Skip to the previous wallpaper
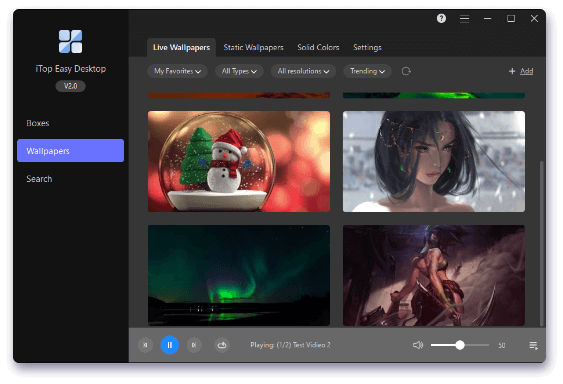Screen dimensions: 563x384 145,345
